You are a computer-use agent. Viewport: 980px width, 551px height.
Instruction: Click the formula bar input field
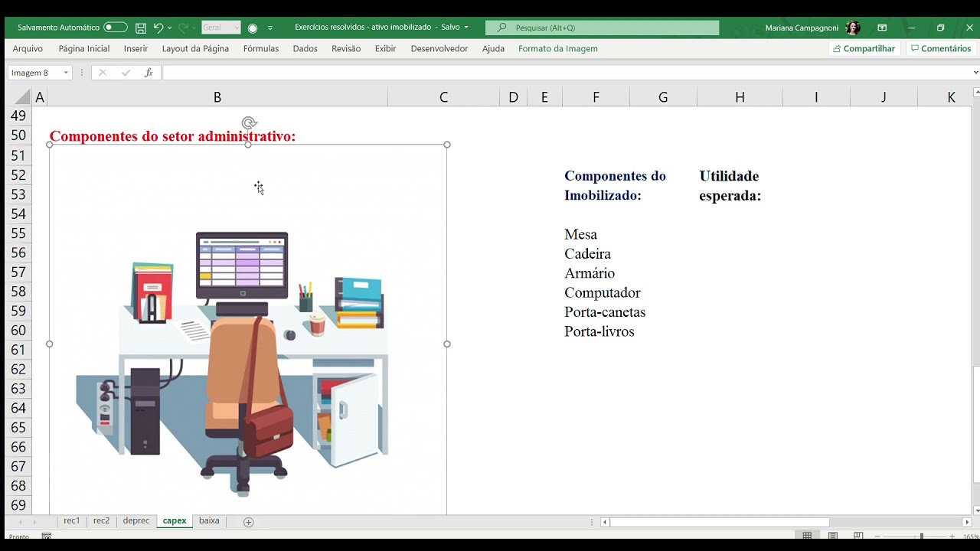point(565,73)
